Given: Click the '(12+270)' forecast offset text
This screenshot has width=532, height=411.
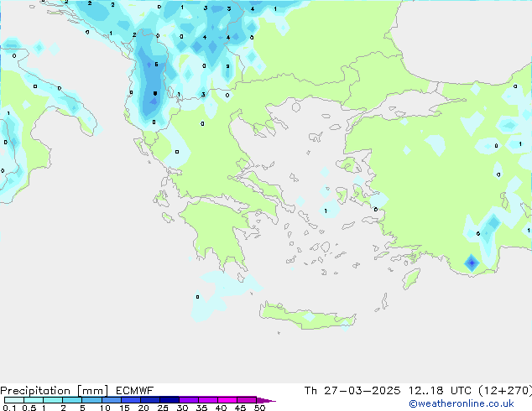Looking at the screenshot, I should tap(505, 391).
